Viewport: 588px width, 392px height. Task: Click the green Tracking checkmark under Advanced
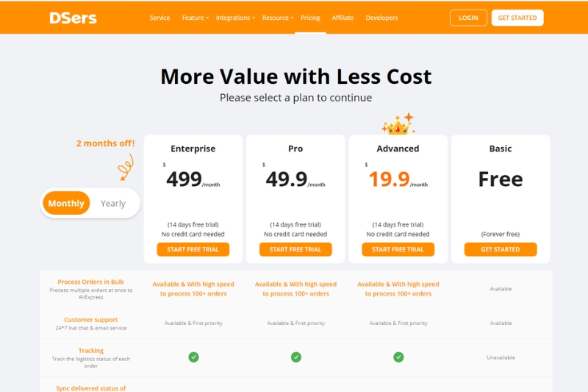point(398,357)
